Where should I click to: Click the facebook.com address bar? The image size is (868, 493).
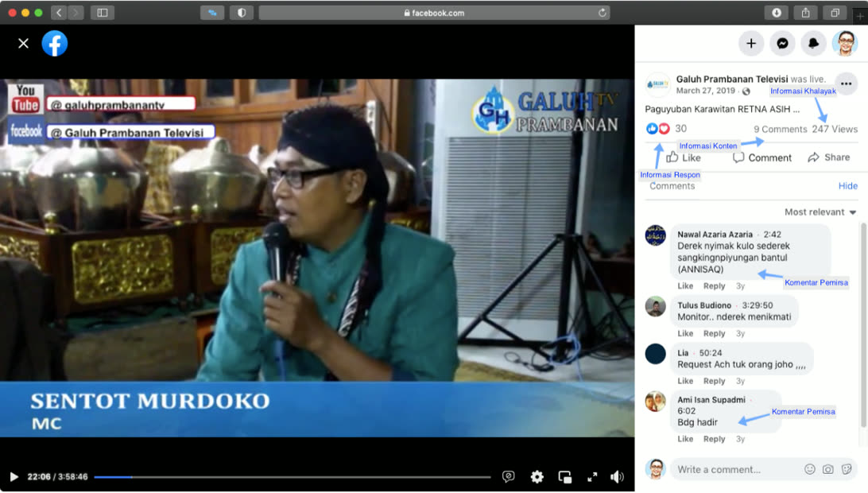434,13
